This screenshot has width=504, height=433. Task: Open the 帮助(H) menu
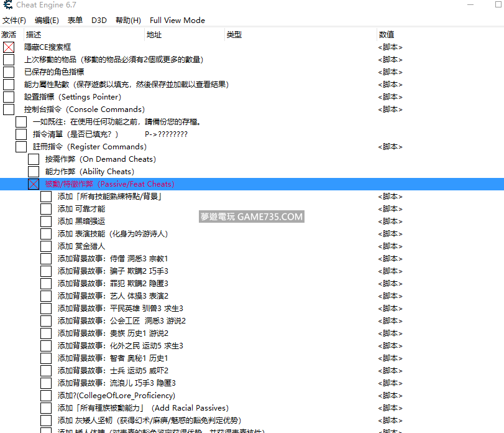(x=128, y=21)
